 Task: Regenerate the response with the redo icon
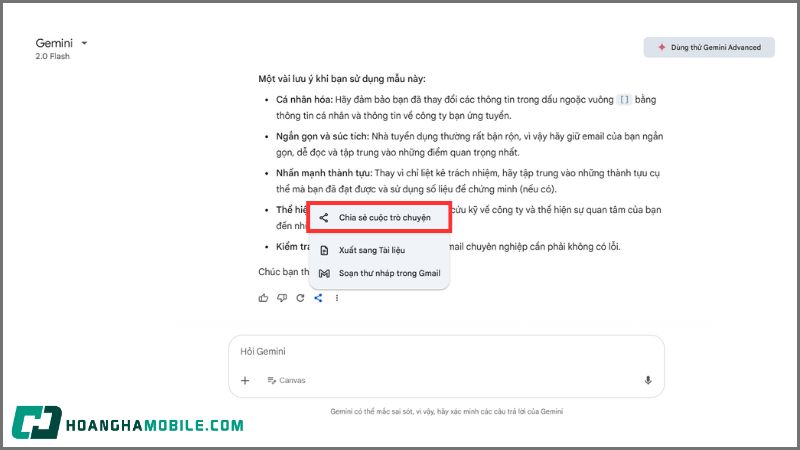(300, 298)
